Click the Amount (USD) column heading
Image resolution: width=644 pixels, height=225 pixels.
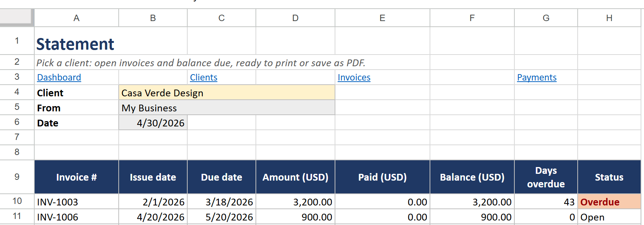(295, 177)
